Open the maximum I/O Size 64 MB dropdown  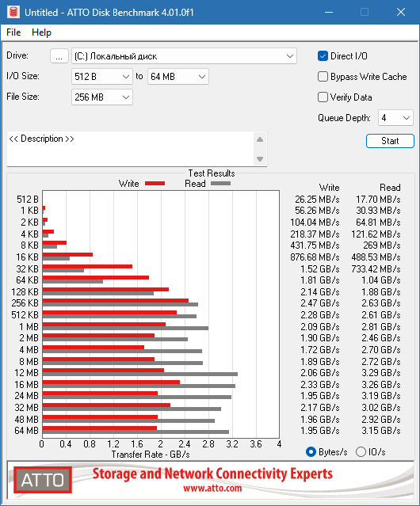[x=178, y=77]
